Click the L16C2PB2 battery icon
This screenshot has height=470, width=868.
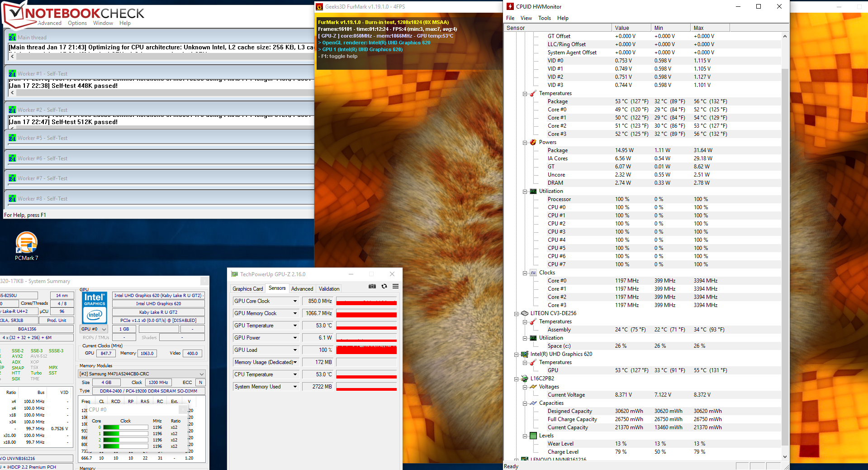pos(525,379)
